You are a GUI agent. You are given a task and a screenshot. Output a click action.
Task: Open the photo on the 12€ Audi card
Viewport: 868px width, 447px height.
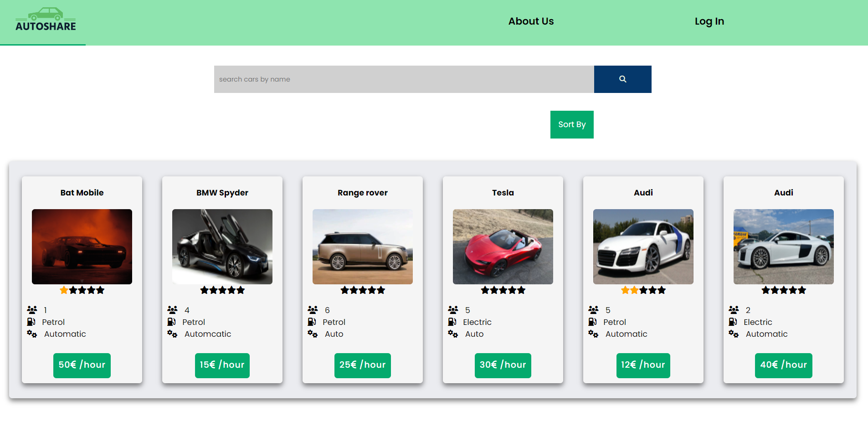click(643, 247)
